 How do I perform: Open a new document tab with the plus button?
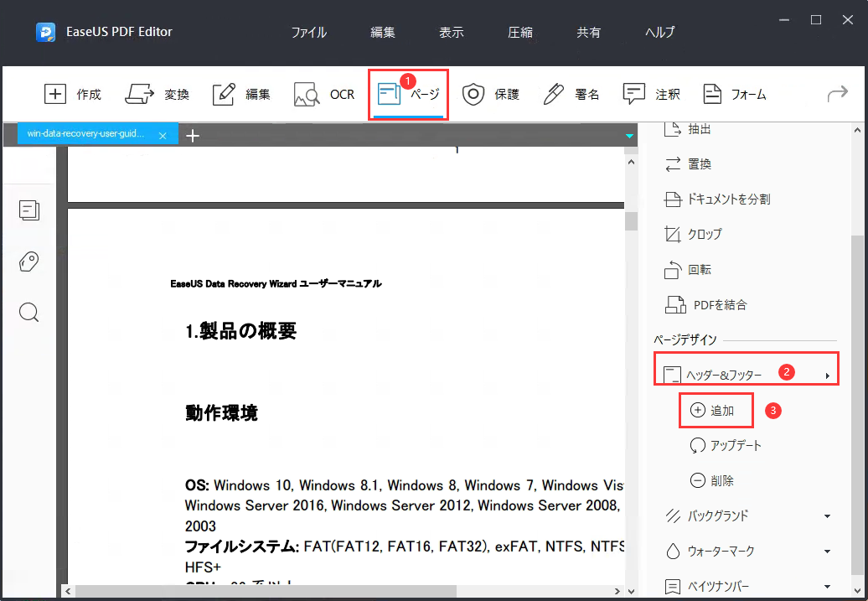coord(193,134)
